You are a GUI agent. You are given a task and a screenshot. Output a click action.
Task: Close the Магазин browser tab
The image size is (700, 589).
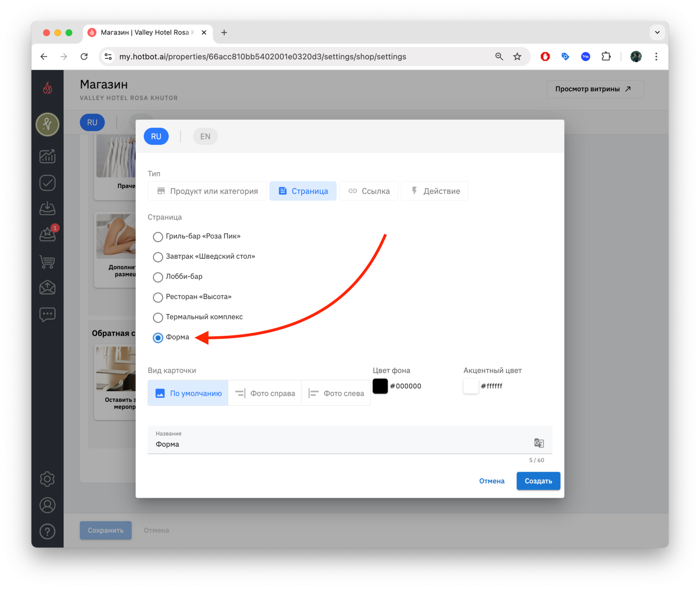pyautogui.click(x=204, y=33)
